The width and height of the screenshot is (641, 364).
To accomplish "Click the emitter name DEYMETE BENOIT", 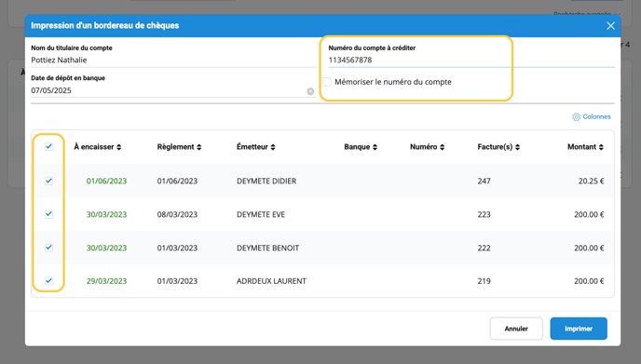I will (x=267, y=248).
